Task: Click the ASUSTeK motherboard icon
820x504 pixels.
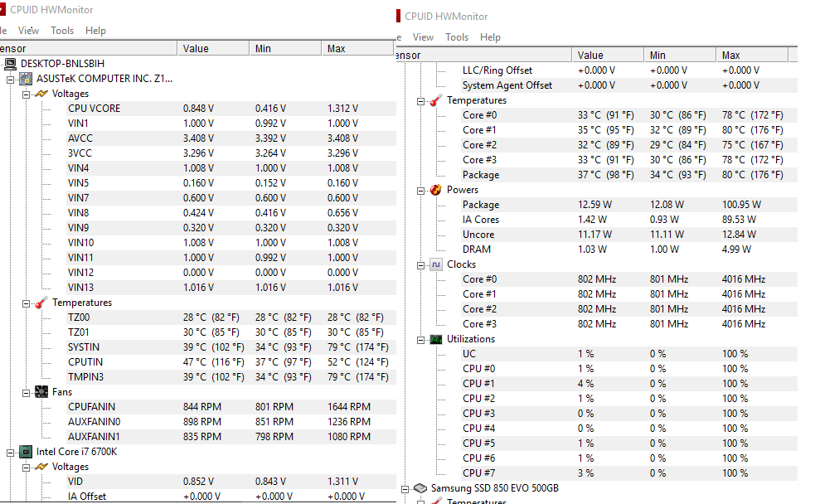Action: coord(26,79)
